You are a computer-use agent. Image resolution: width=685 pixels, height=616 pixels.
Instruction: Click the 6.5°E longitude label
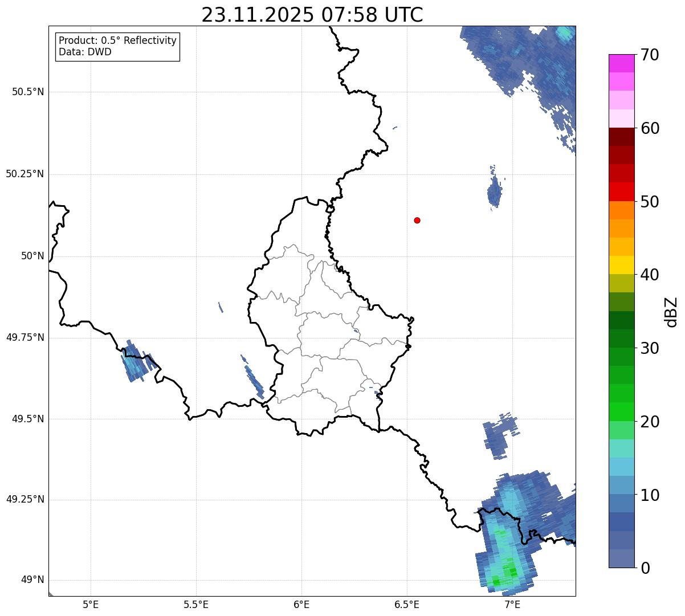(407, 604)
